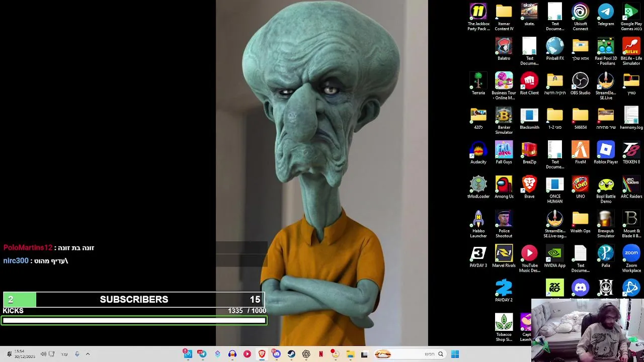This screenshot has height=362, width=644.
Task: Open the 548654 folder on desktop
Action: pos(580,118)
